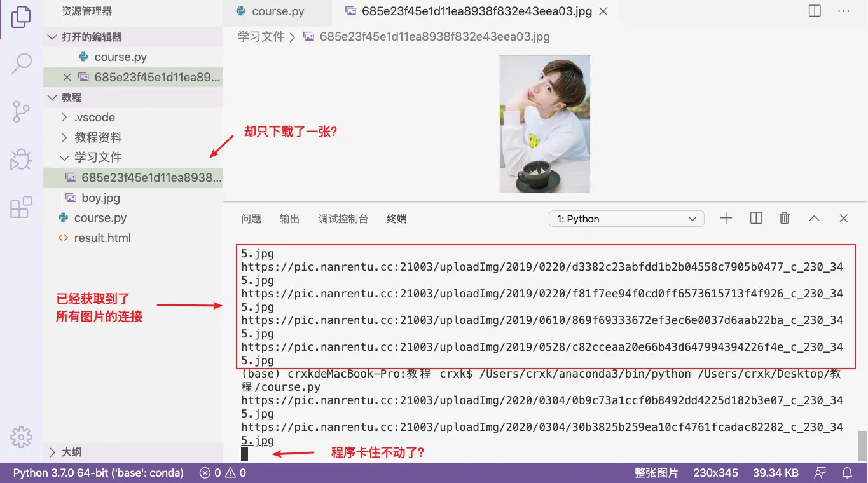Click the Python 3.7.0 64-bit interpreter selector
The height and width of the screenshot is (483, 868).
click(x=98, y=472)
